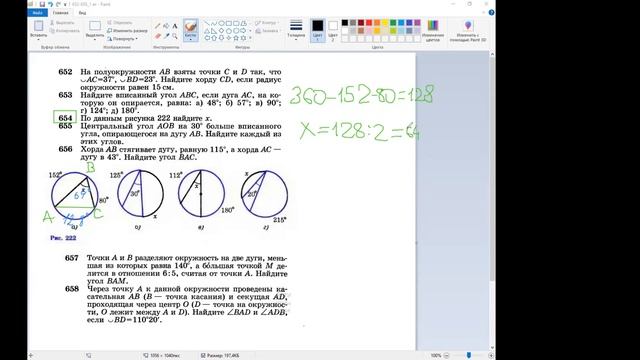Screen dimensions: 640x360
Task: Pick the Triangle shape in shapes gallery
Action: pyautogui.click(x=207, y=31)
